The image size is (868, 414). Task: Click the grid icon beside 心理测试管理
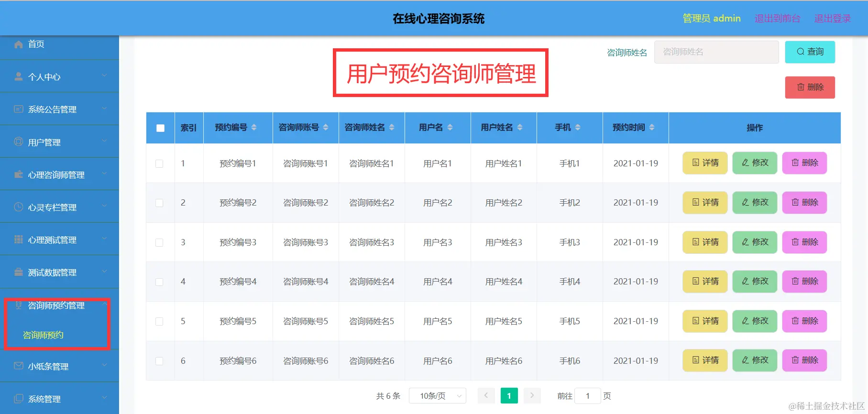19,239
